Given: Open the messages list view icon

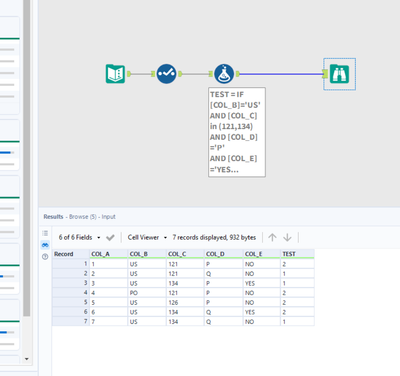Looking at the screenshot, I should [x=45, y=233].
